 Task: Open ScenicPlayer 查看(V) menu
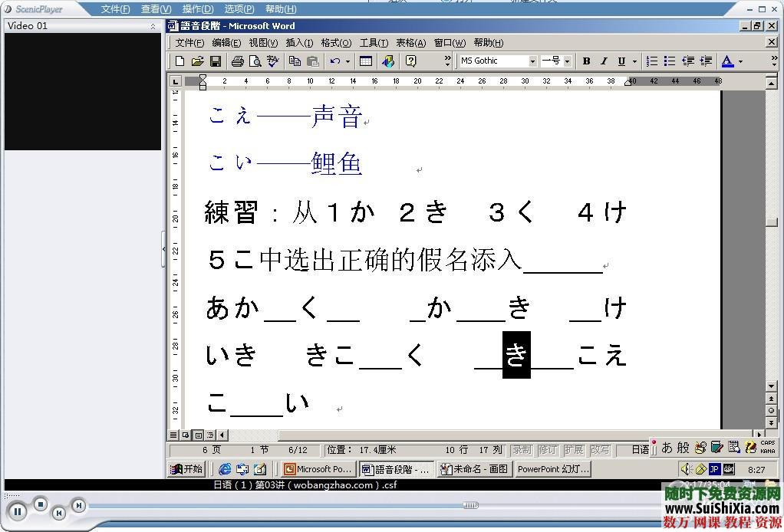coord(156,9)
